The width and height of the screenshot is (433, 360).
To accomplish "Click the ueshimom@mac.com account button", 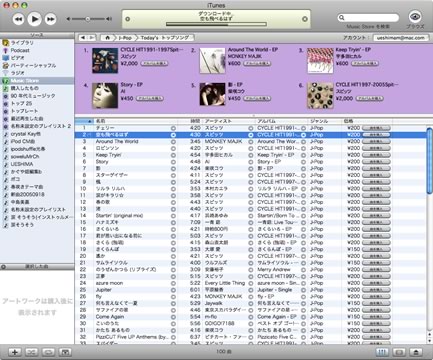I will pos(400,38).
